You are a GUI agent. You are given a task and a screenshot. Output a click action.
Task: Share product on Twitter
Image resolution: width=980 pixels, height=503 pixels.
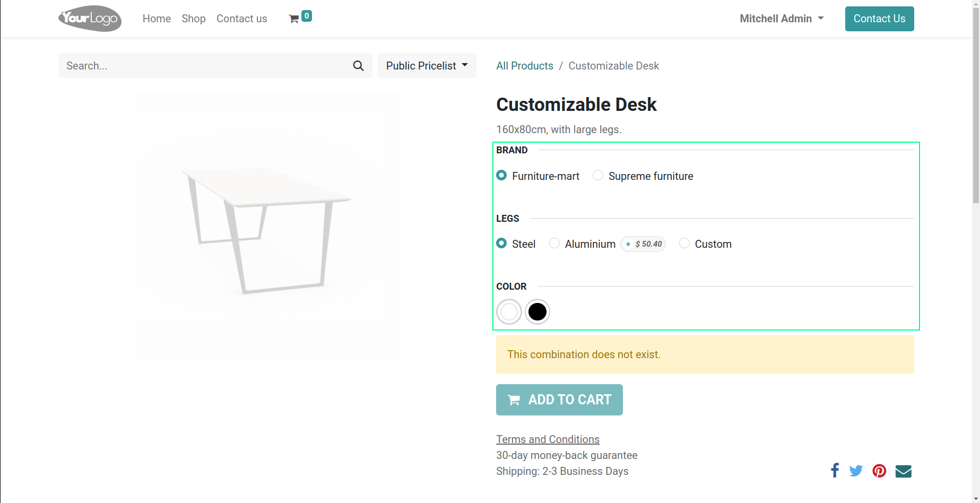click(856, 471)
